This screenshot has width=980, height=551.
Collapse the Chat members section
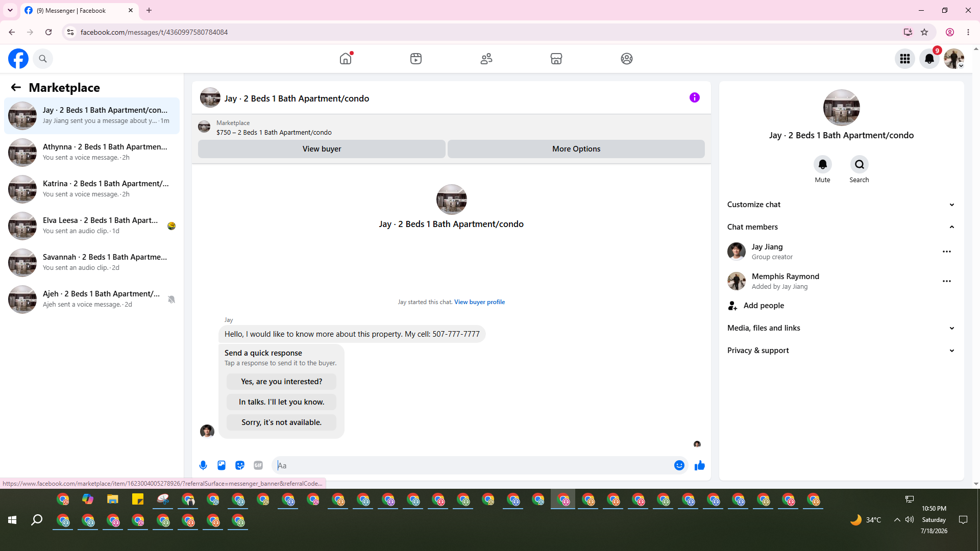[842, 227]
